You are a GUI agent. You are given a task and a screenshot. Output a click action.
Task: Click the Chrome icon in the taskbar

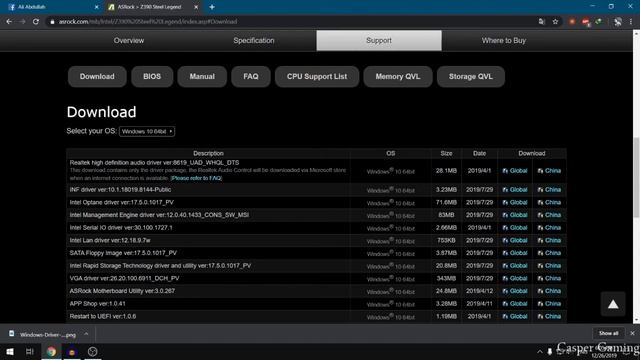pos(51,351)
